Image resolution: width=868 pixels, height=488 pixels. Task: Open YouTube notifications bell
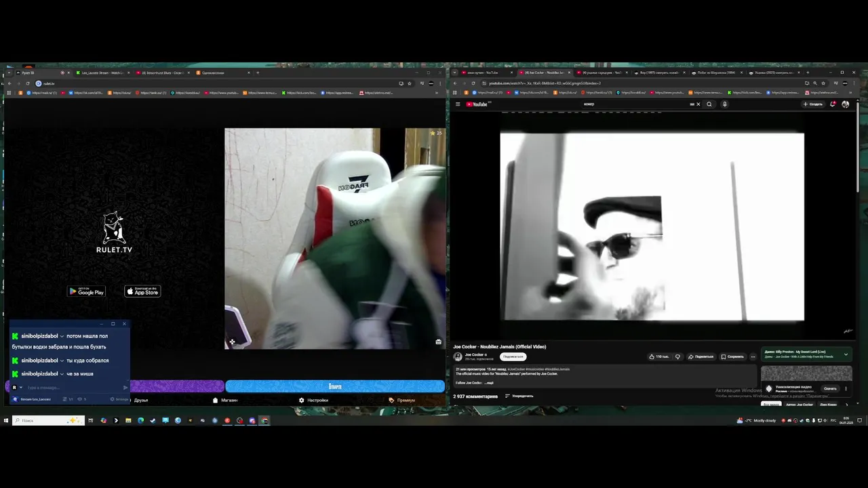click(833, 104)
